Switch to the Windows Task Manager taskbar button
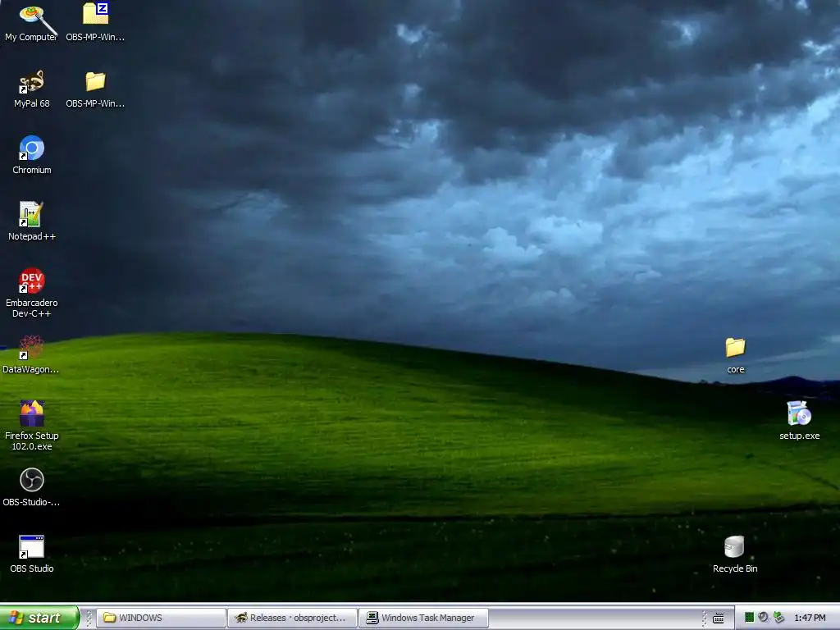 click(x=424, y=618)
